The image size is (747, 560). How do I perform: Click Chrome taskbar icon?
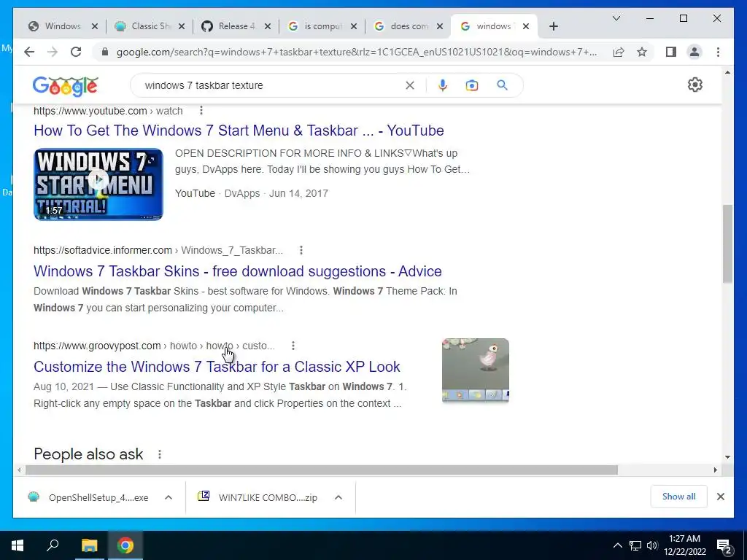pyautogui.click(x=125, y=545)
